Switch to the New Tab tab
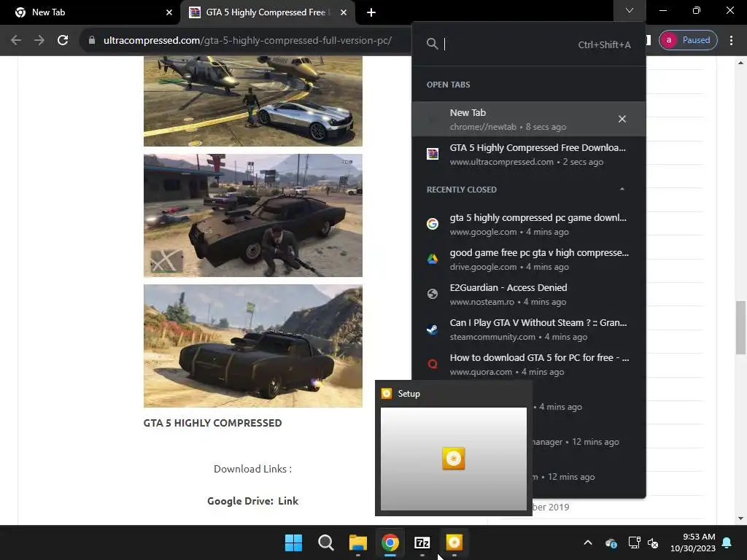 click(x=89, y=12)
